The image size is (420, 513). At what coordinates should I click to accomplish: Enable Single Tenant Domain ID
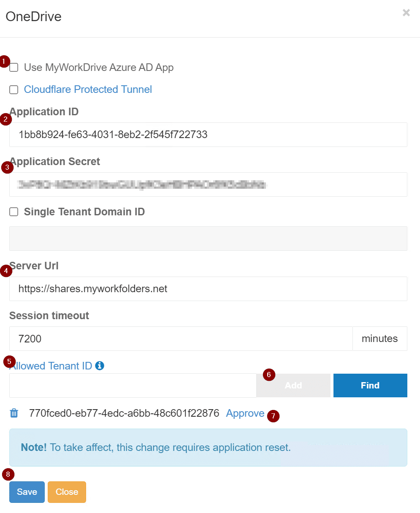tap(14, 212)
